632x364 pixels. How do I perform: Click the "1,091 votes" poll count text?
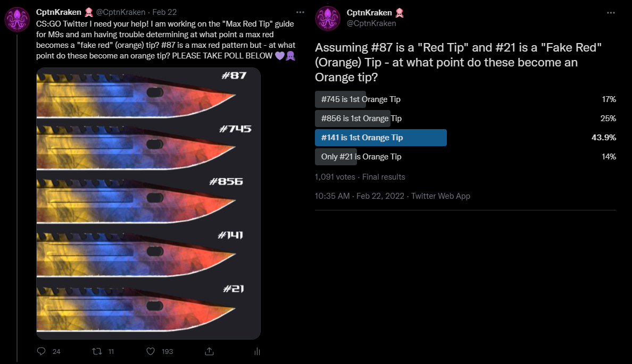pos(335,177)
